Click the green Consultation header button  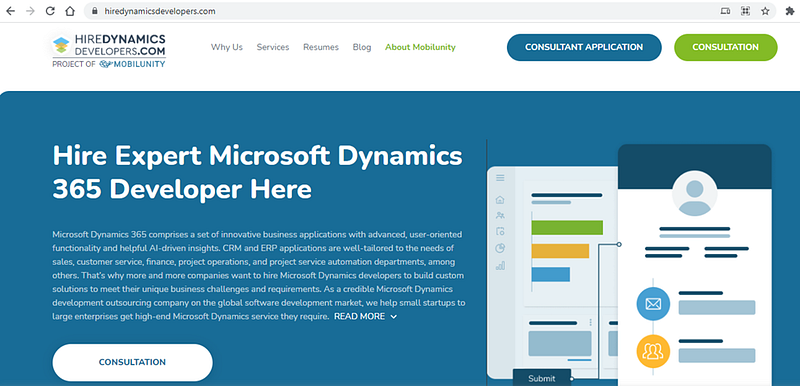click(726, 47)
